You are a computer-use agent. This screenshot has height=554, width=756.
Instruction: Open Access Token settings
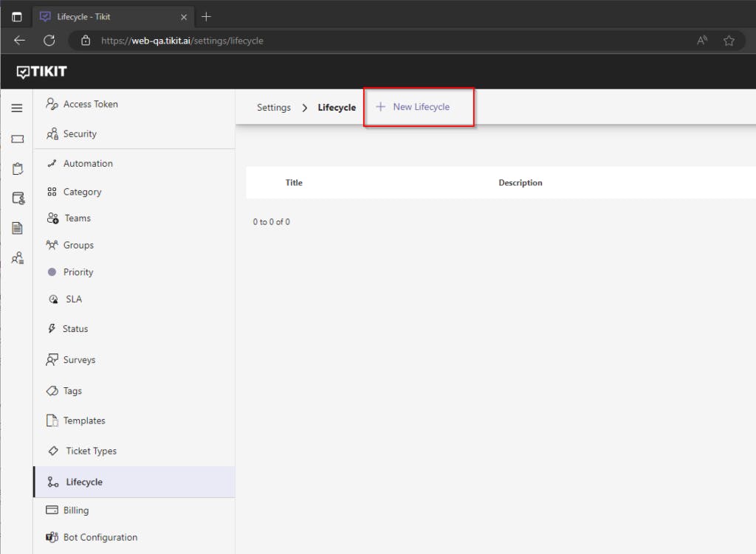[90, 104]
